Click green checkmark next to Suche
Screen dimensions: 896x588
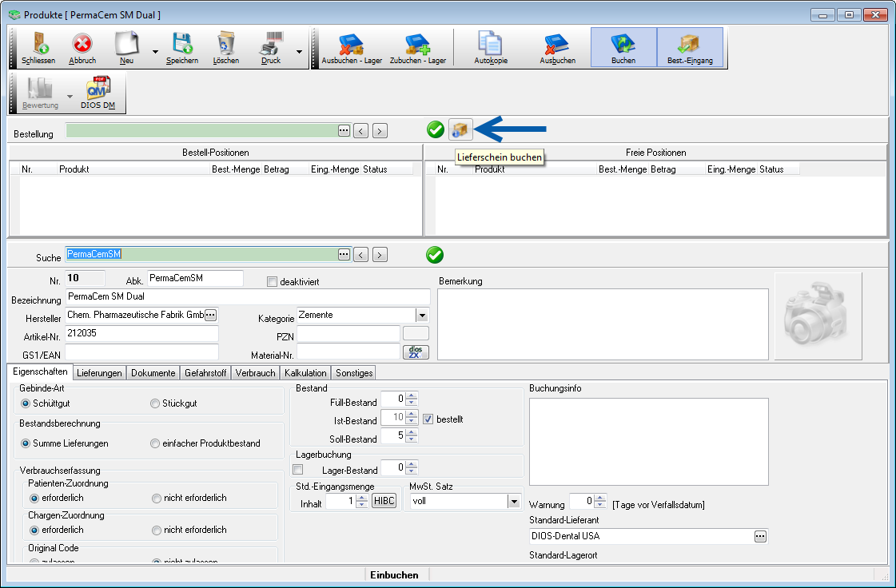click(435, 255)
